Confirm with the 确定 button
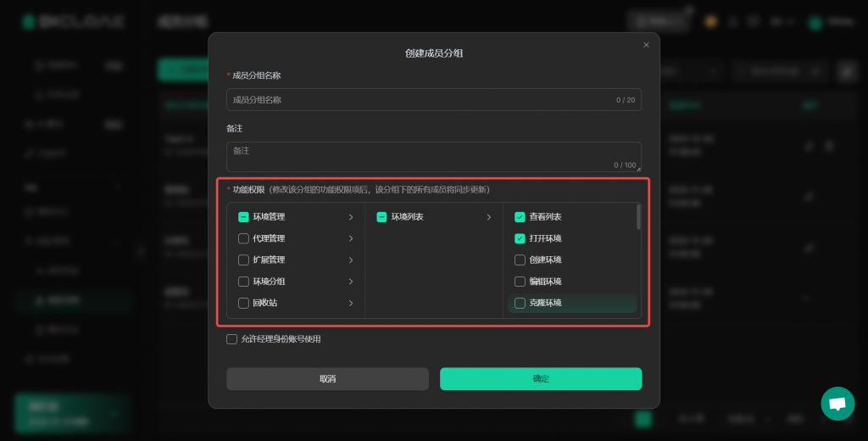Viewport: 868px width, 441px height. pos(540,379)
